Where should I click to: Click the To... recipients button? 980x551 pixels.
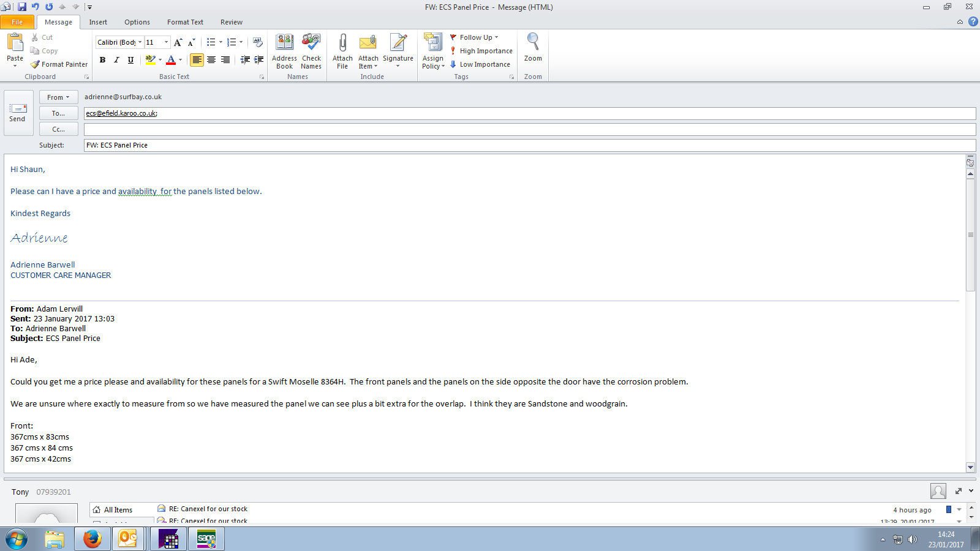pyautogui.click(x=58, y=113)
